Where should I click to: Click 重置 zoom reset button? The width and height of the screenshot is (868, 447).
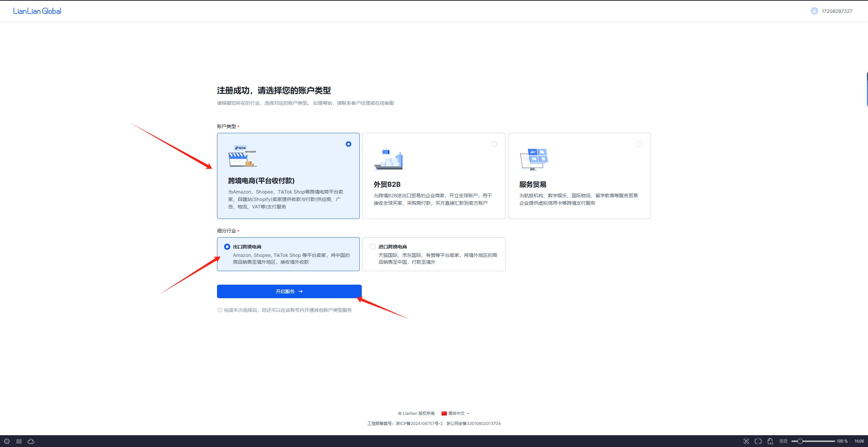[x=783, y=441]
